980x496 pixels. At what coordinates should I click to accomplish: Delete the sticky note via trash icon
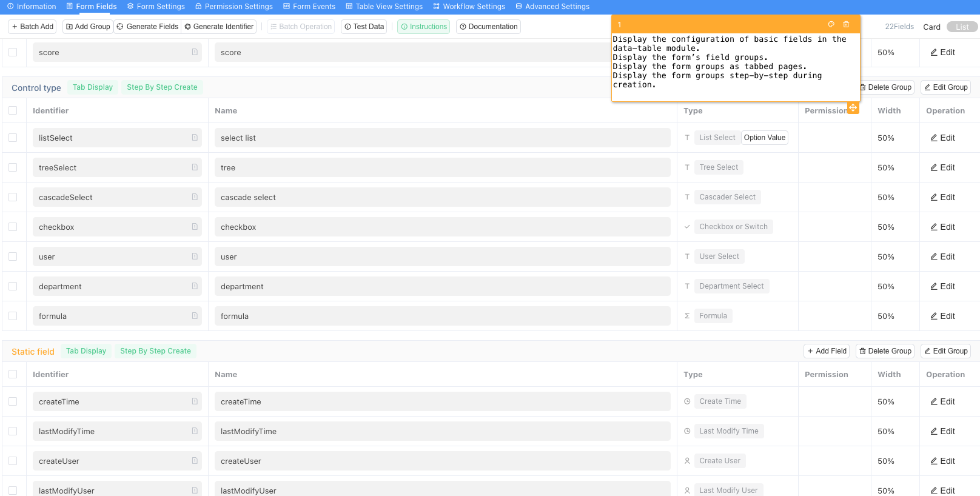pyautogui.click(x=846, y=24)
